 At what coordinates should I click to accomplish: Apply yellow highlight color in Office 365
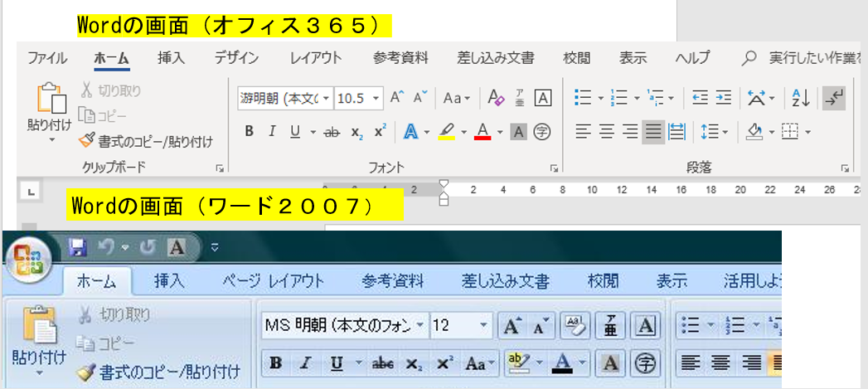[x=446, y=132]
